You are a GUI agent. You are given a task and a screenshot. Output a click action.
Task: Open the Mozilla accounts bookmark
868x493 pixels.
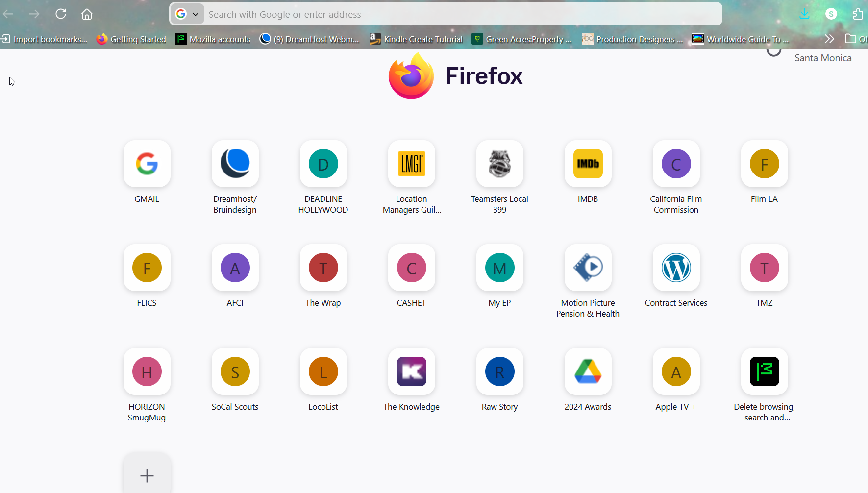(x=213, y=39)
